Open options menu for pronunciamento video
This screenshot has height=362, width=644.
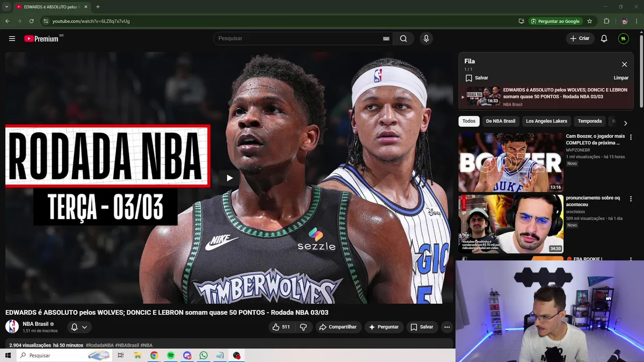tap(631, 199)
